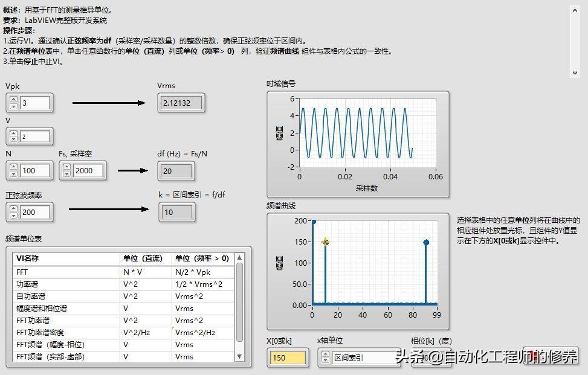Increase the V control value
Screen dimensions: 588x375
coord(14,133)
